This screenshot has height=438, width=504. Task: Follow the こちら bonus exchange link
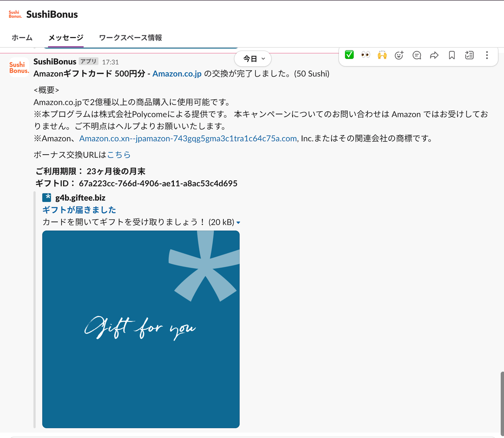119,155
